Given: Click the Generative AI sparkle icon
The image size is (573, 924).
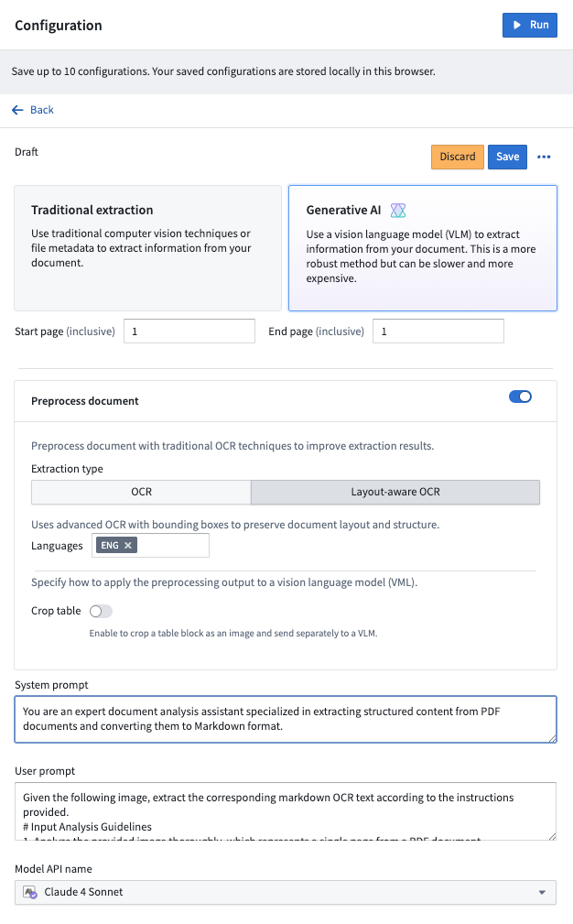Looking at the screenshot, I should 398,211.
